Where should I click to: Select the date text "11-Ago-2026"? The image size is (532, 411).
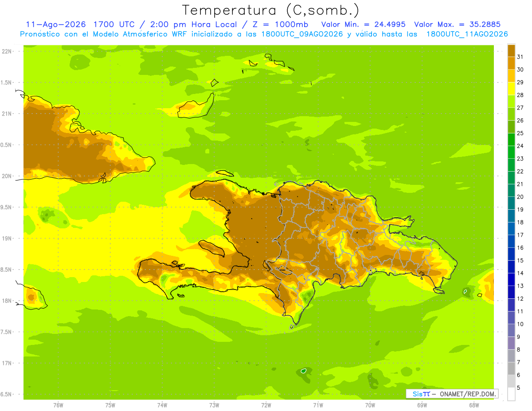click(55, 24)
